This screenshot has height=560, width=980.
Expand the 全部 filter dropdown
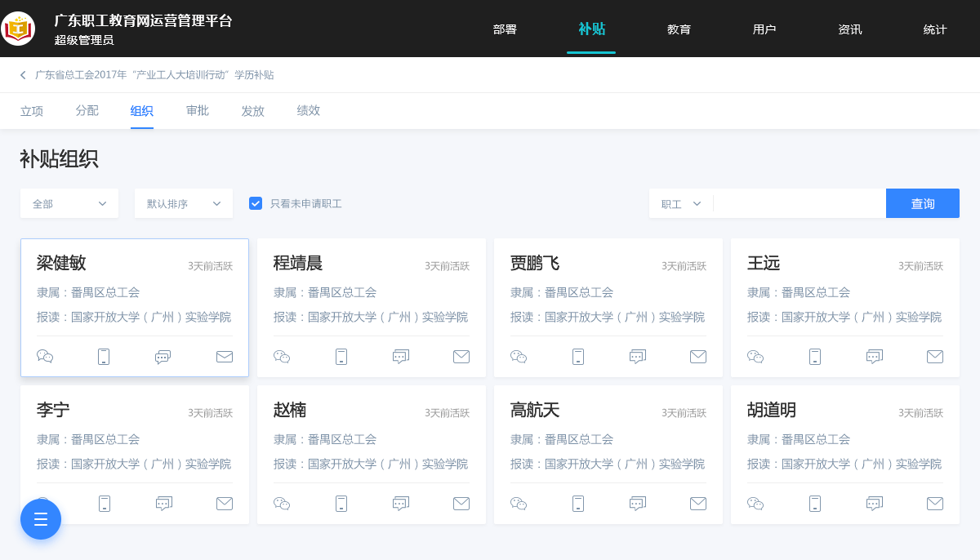point(69,203)
